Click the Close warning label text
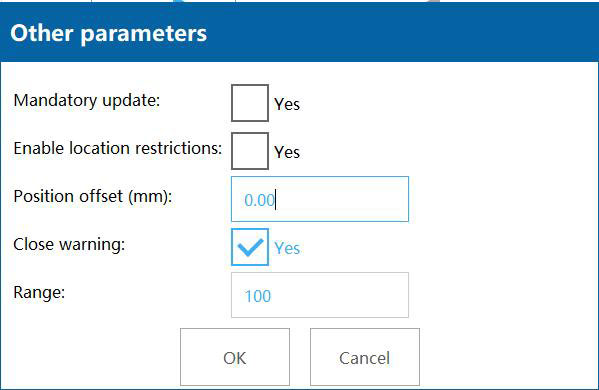 (69, 244)
